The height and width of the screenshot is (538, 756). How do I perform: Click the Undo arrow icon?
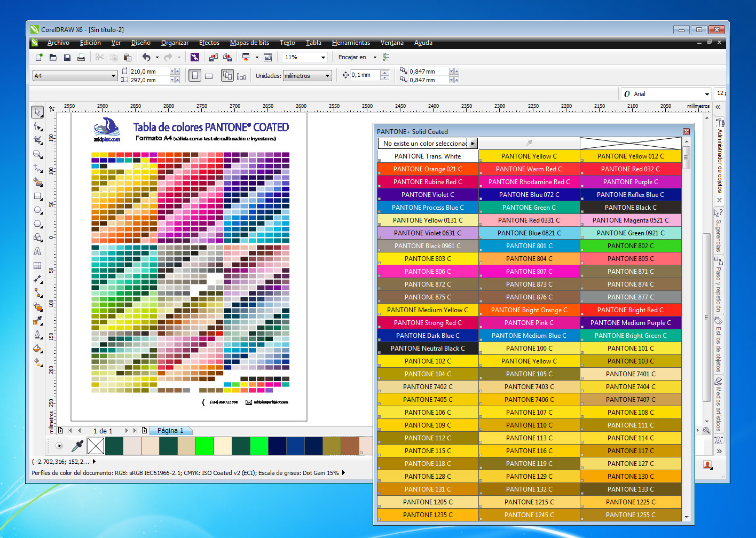point(146,57)
